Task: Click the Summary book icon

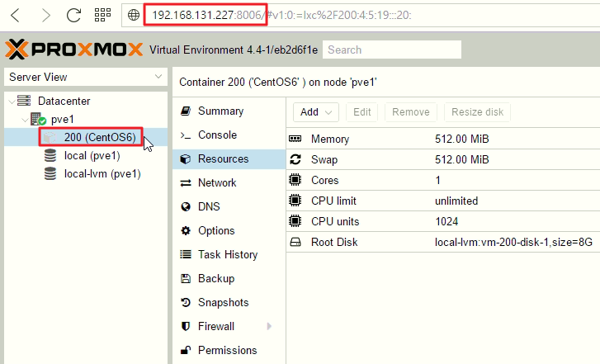Action: (x=186, y=111)
